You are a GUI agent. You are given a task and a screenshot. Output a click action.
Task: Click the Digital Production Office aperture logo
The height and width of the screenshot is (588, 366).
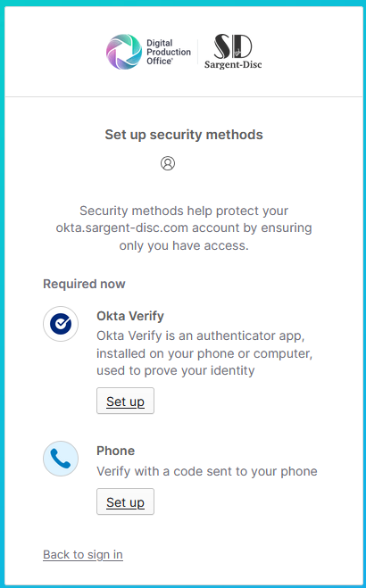124,52
